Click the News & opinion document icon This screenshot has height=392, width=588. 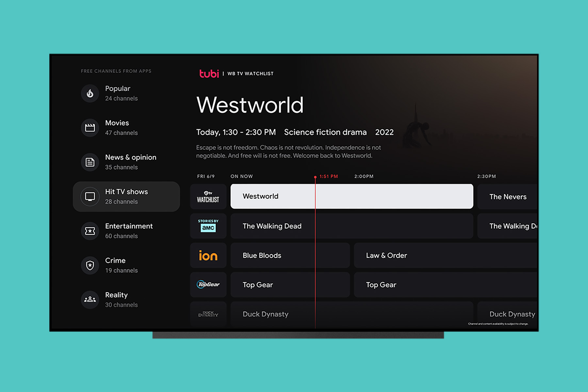[x=90, y=162]
